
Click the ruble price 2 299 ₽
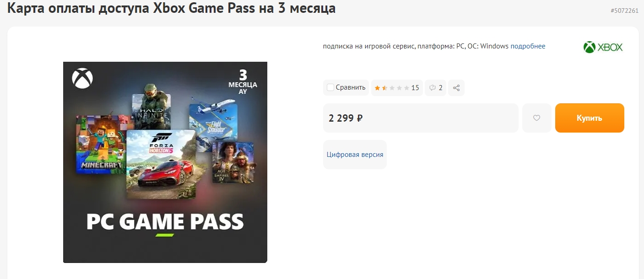346,118
